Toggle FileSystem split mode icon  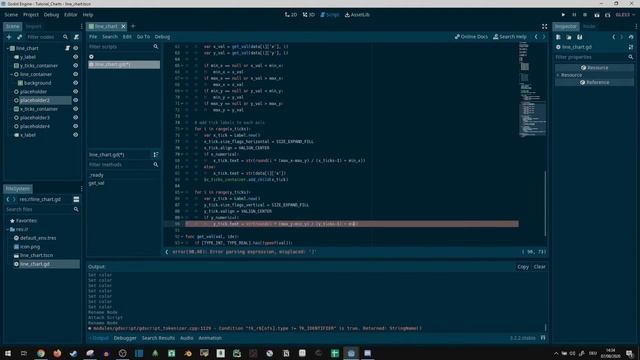(x=76, y=200)
